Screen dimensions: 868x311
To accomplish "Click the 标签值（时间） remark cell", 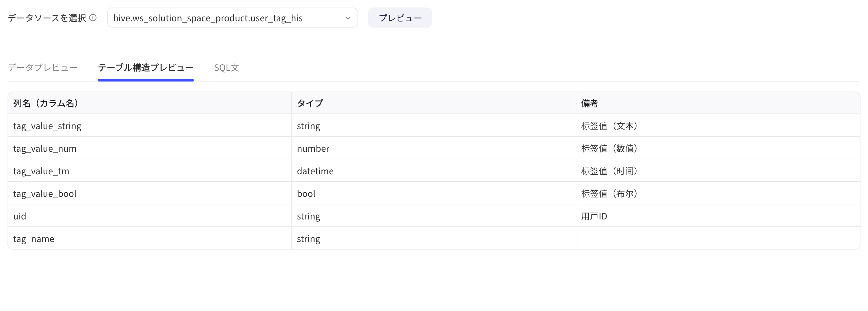I will tap(718, 171).
